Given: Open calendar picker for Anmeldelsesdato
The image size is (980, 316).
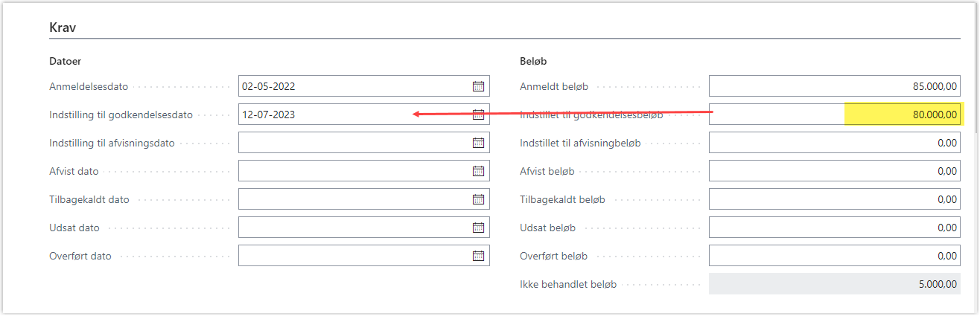Looking at the screenshot, I should (478, 86).
